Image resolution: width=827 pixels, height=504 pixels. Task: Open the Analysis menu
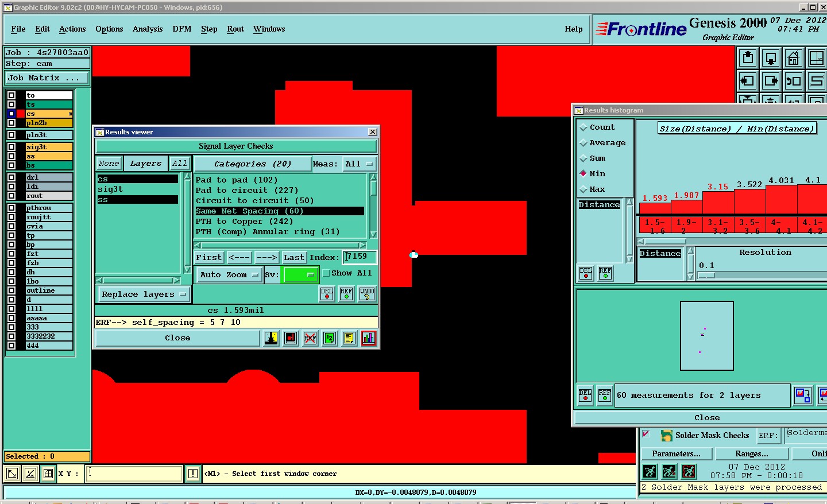point(148,29)
